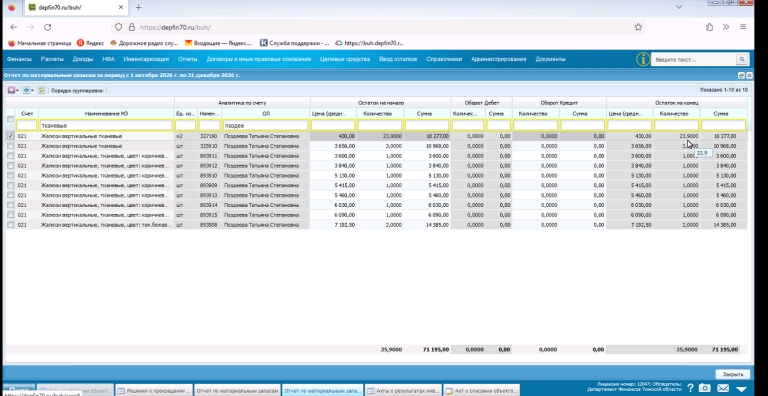Open the Входящие — Яндекс bookmark
This screenshot has width=768, height=396.
(218, 43)
